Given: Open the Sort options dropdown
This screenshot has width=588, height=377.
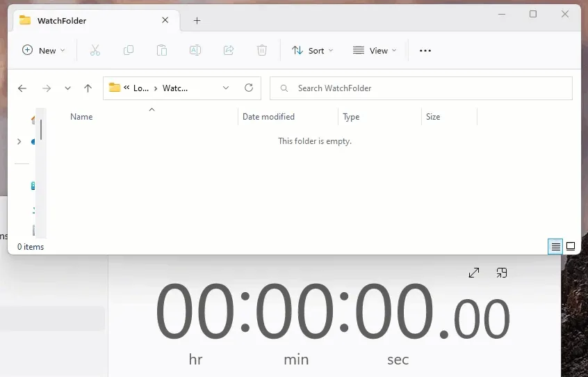Looking at the screenshot, I should pyautogui.click(x=312, y=50).
